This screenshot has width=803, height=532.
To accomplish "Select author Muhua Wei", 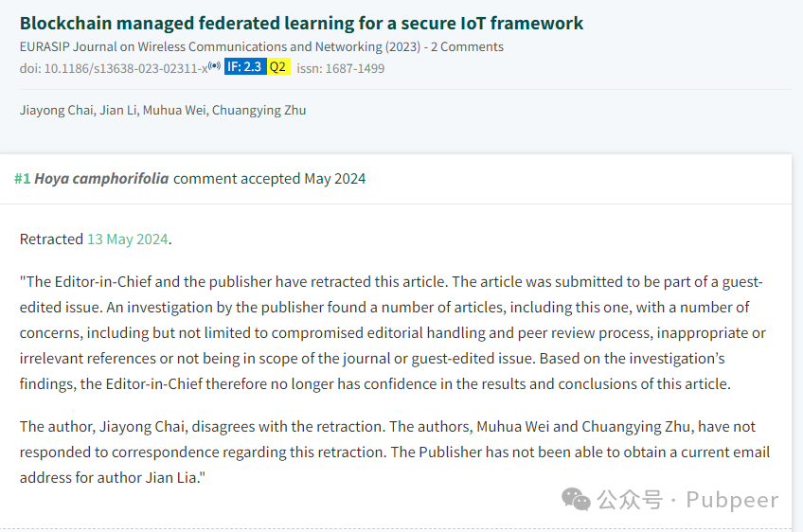I will (x=174, y=111).
